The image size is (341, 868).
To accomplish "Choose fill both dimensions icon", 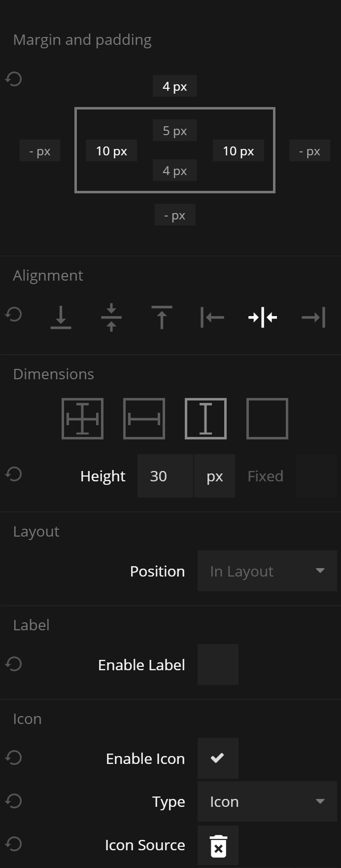I will (x=83, y=419).
